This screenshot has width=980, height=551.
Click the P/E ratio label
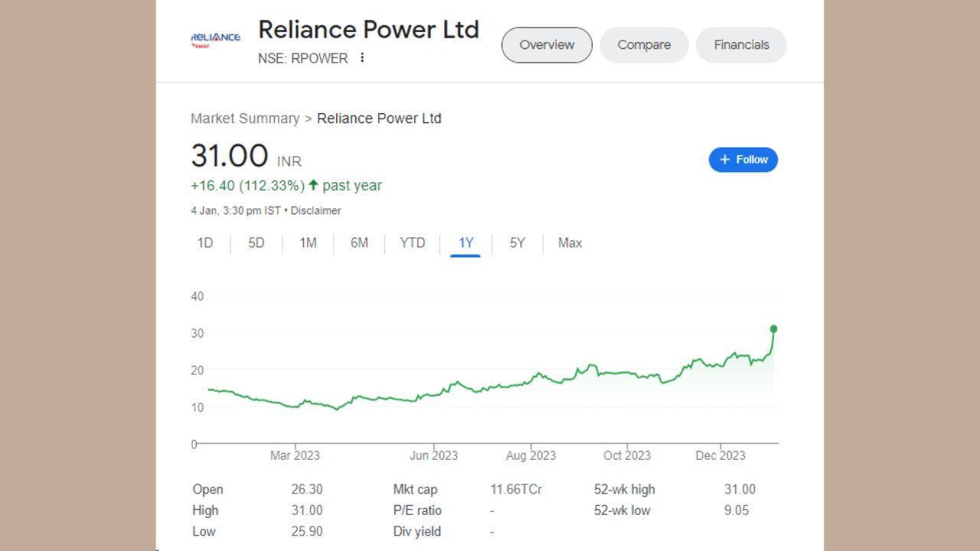pyautogui.click(x=417, y=510)
